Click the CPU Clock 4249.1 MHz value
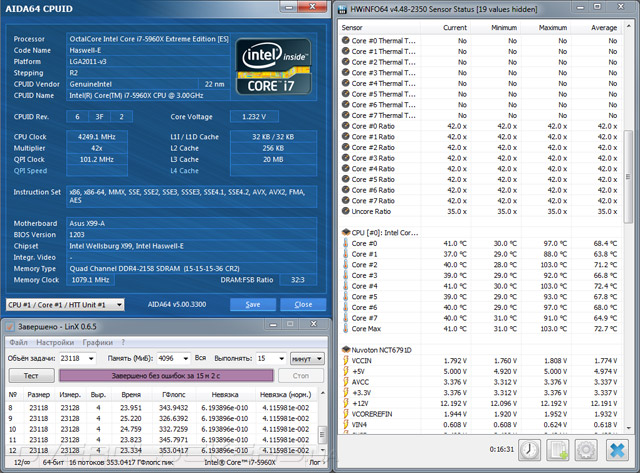 [x=97, y=137]
